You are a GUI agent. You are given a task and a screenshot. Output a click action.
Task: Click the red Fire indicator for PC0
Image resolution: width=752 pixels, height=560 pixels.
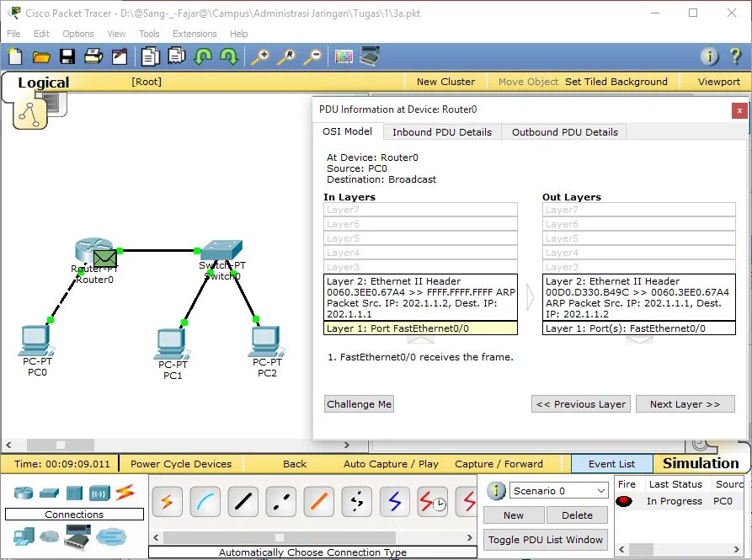coord(624,501)
